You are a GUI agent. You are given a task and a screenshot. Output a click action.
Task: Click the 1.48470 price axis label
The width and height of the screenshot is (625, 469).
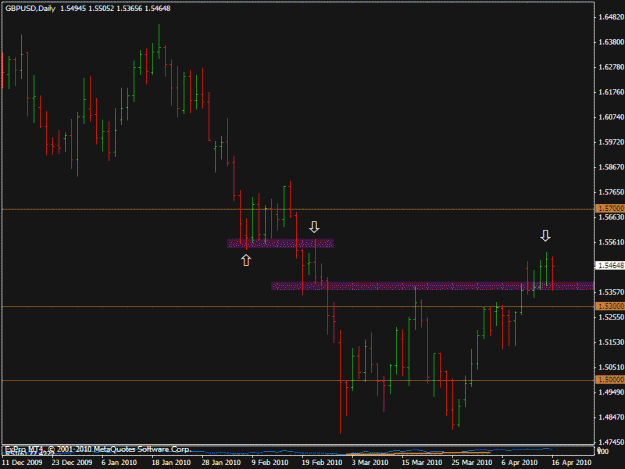(x=611, y=417)
